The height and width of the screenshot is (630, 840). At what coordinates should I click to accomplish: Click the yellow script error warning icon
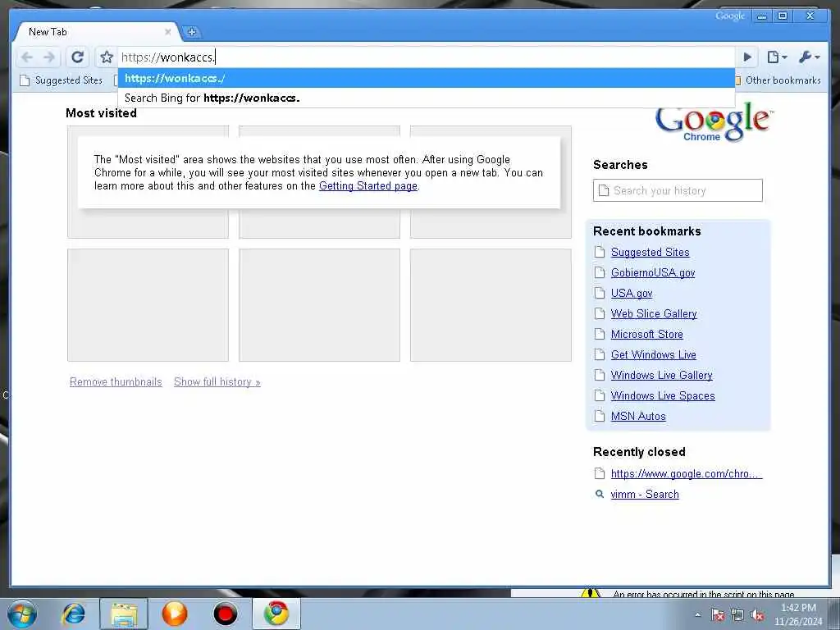tap(591, 593)
